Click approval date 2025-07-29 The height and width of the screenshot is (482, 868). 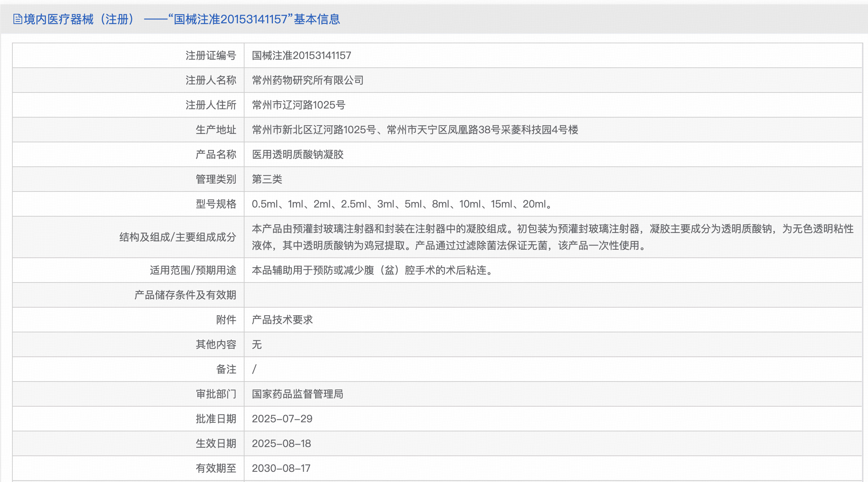pyautogui.click(x=282, y=419)
